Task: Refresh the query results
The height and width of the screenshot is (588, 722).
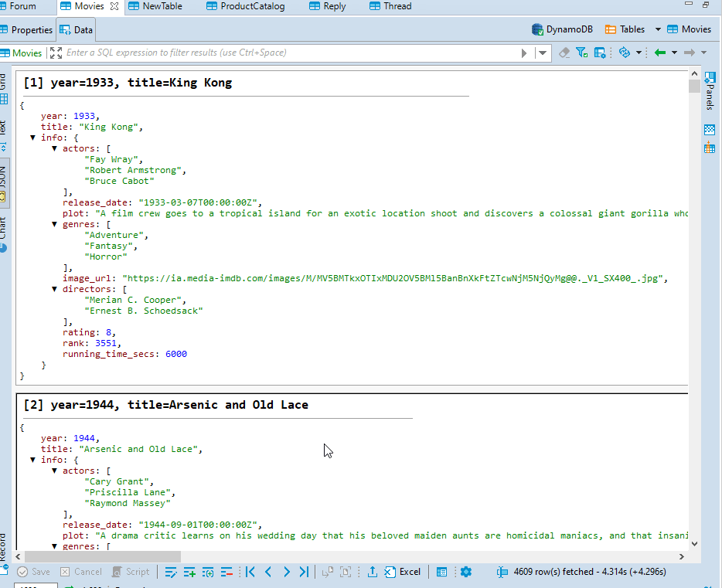Action: (x=625, y=52)
